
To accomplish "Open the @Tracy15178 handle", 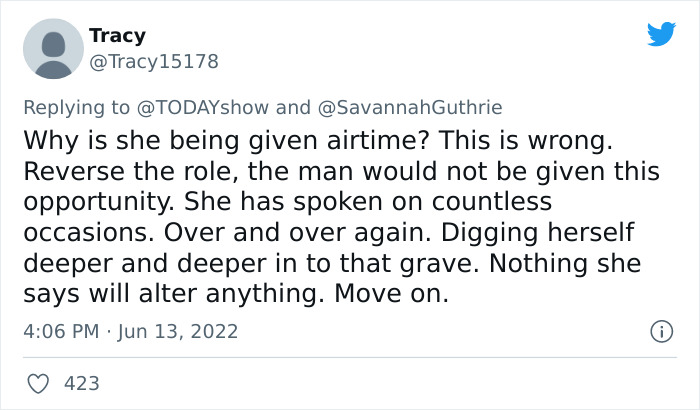I will (153, 62).
